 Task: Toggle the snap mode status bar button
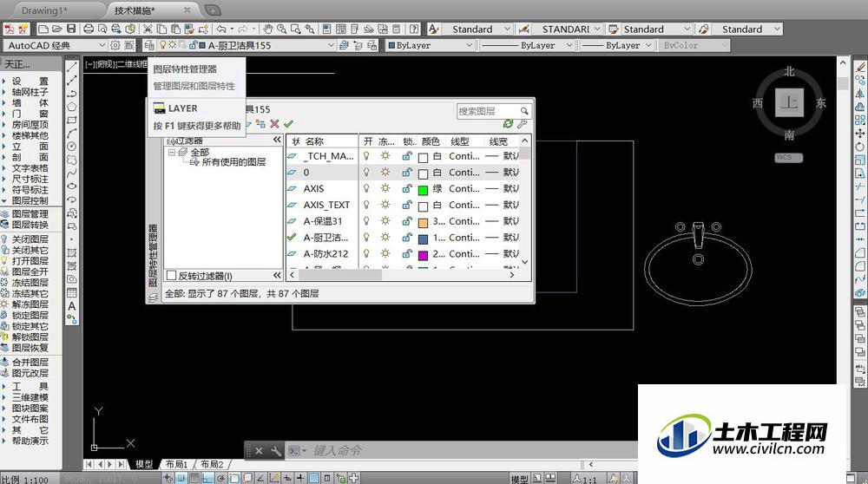[181, 479]
